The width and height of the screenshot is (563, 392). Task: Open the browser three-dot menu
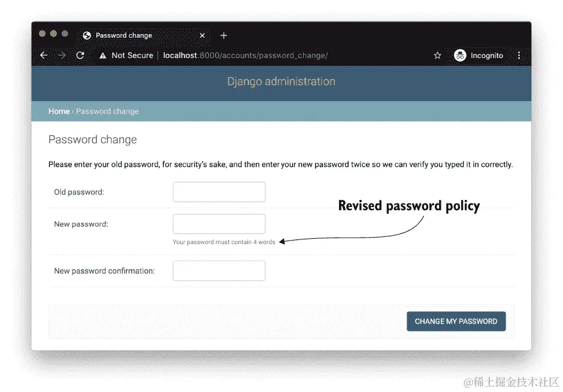pyautogui.click(x=519, y=55)
